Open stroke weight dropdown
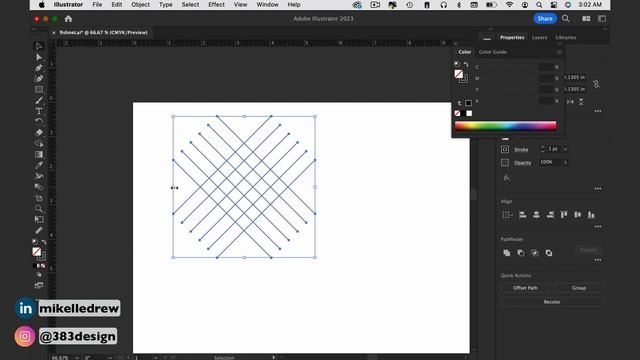 (x=565, y=149)
